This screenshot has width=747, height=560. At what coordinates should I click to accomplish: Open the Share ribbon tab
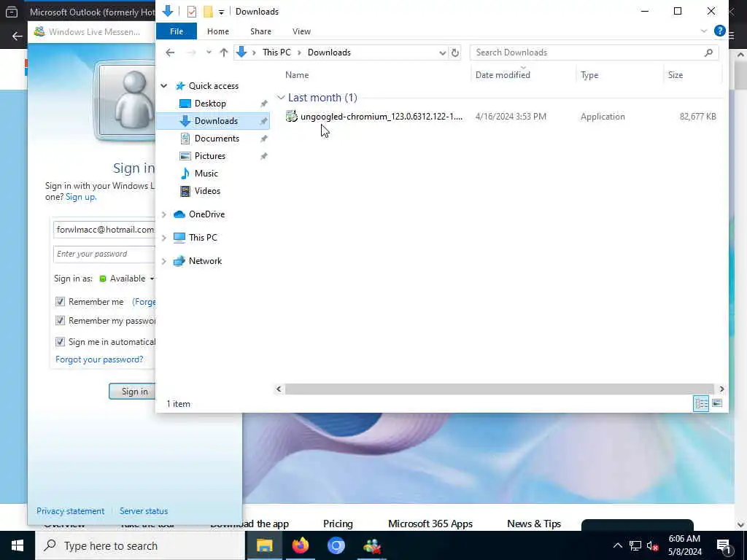(260, 31)
